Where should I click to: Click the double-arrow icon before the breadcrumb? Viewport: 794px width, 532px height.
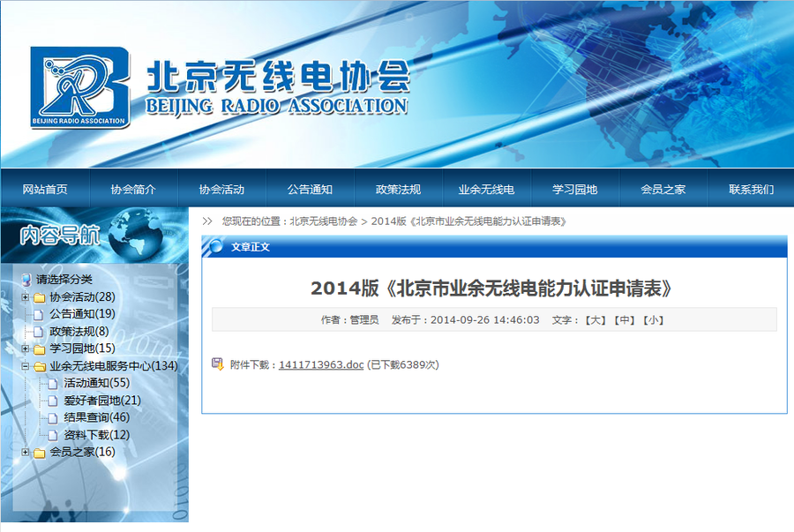click(207, 221)
